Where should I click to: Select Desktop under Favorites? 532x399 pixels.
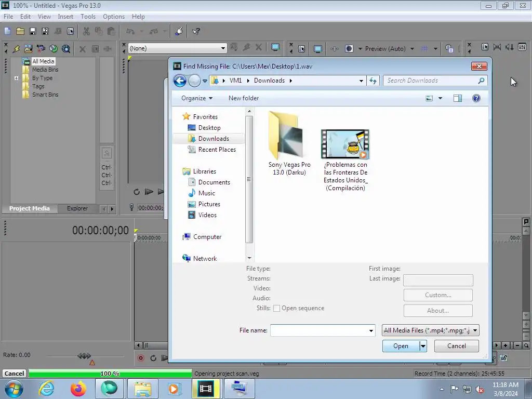click(x=209, y=128)
